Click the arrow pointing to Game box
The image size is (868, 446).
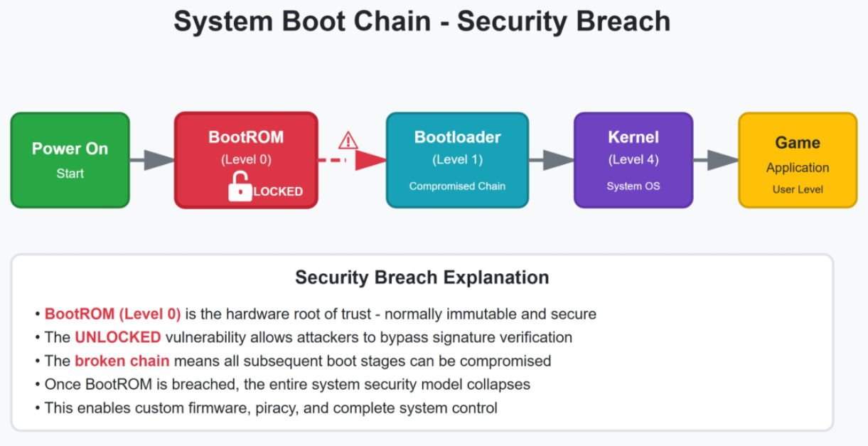point(715,160)
